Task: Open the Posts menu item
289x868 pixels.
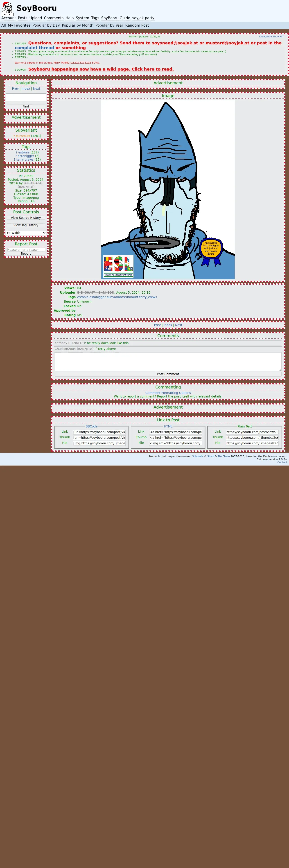Action: click(x=23, y=18)
